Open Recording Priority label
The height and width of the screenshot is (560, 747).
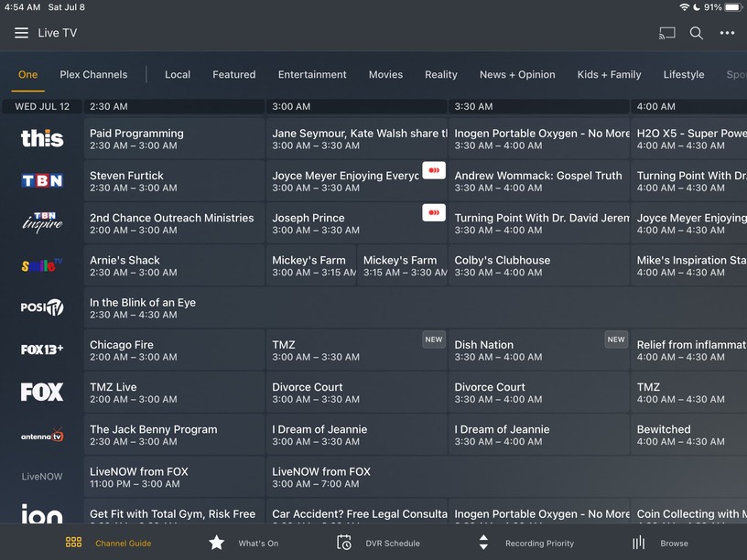pos(539,544)
